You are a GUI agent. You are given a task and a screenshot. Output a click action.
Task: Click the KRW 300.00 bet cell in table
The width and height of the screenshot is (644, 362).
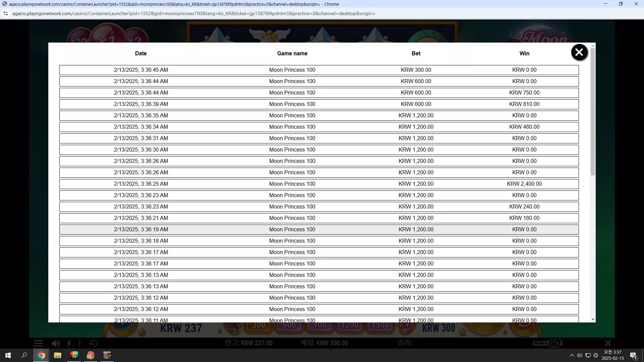416,70
